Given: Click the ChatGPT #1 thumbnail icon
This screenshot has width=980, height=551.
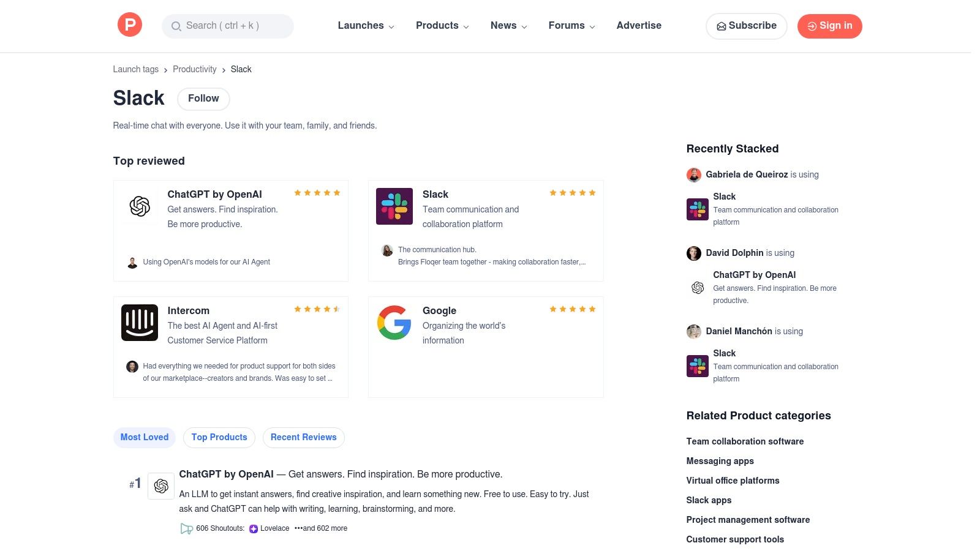Looking at the screenshot, I should click(161, 485).
